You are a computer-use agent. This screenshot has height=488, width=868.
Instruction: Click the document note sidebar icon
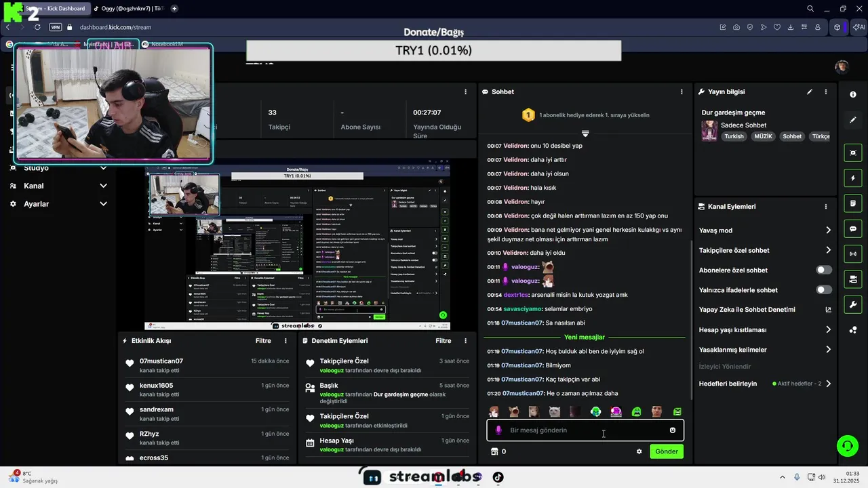(853, 203)
